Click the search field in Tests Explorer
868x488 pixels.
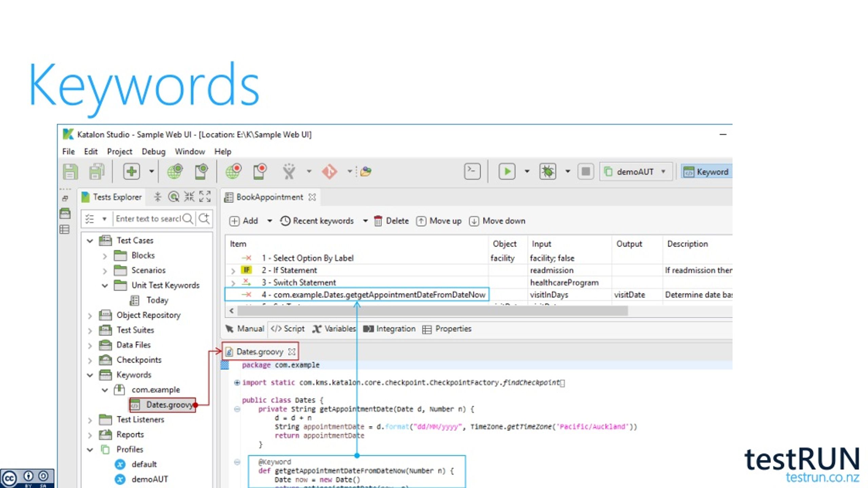[148, 219]
